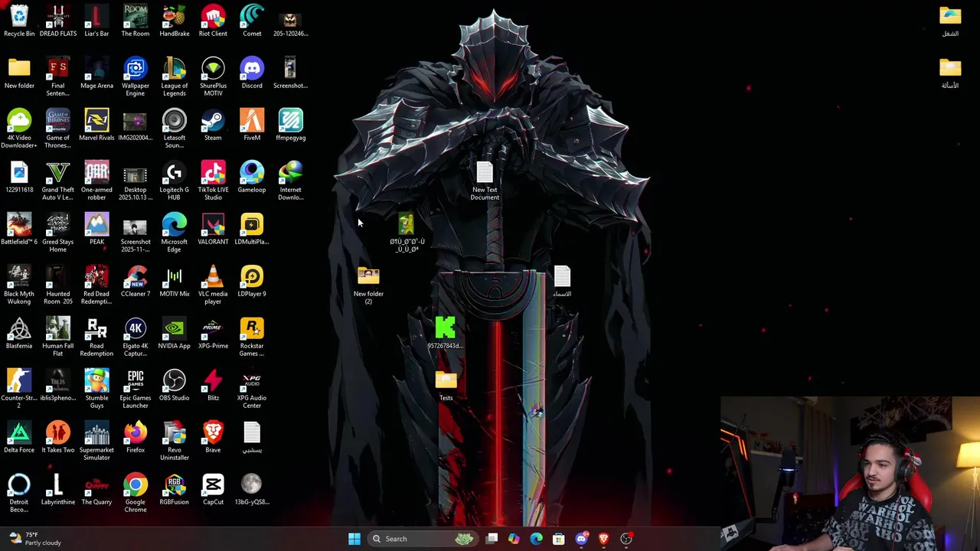Select the TikTok LIVE Studio shortcut
980x551 pixels.
coord(213,181)
